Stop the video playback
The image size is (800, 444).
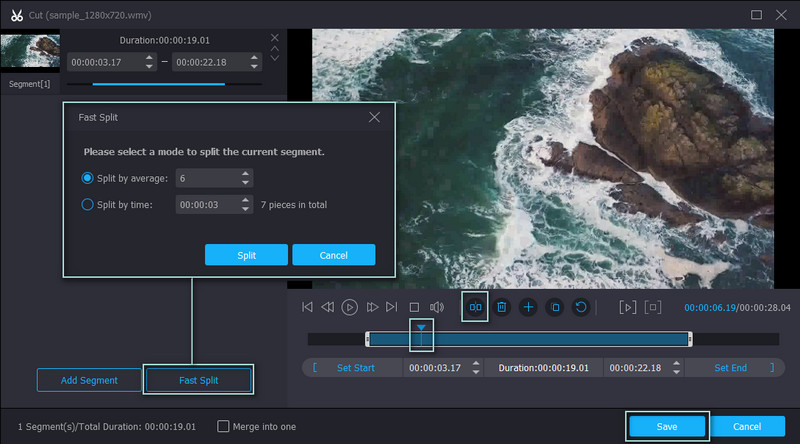(x=414, y=307)
